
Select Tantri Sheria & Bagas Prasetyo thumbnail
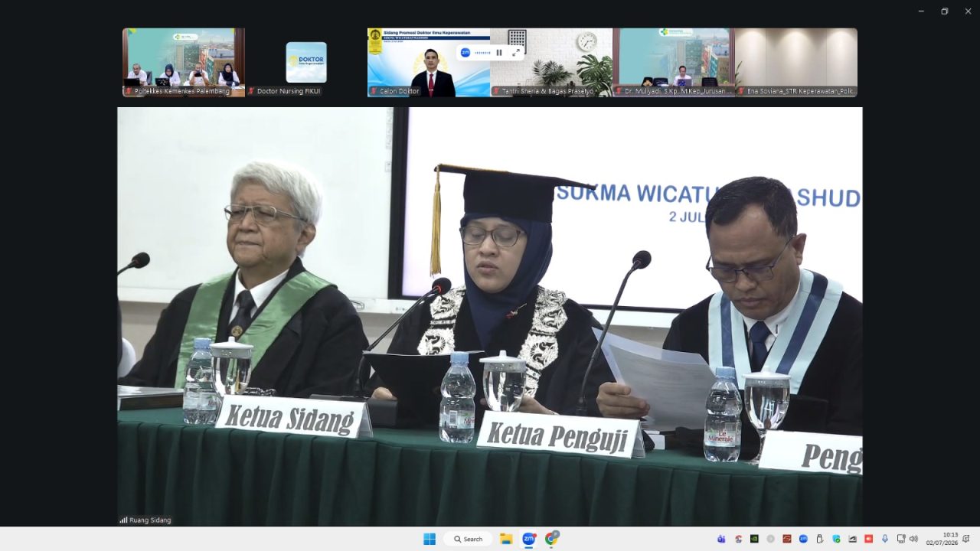pyautogui.click(x=551, y=62)
